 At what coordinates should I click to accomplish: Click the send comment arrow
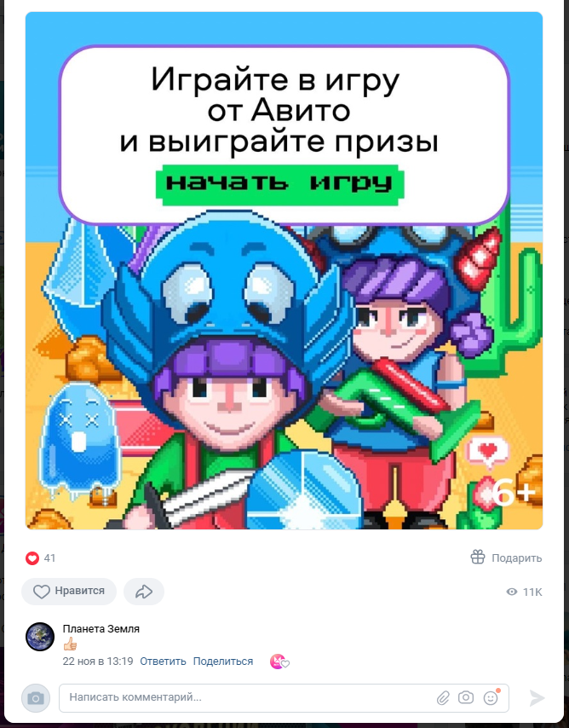coord(537,697)
